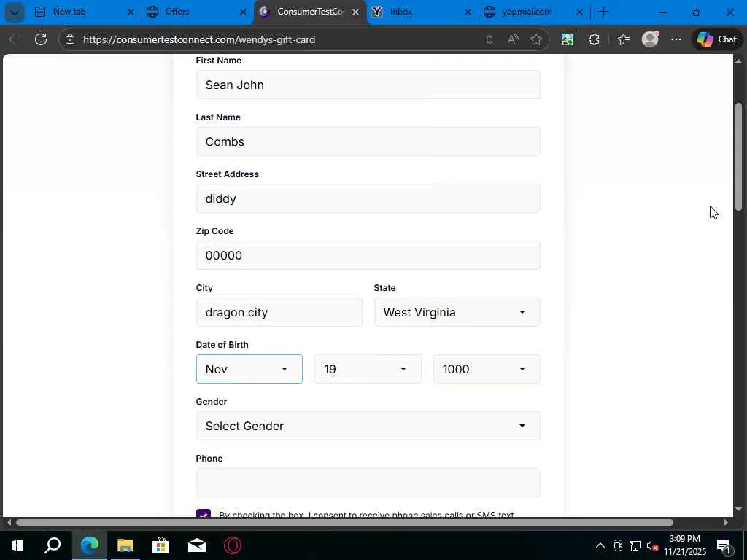Viewport: 747px width, 560px height.
Task: Click the Street Address field
Action: pyautogui.click(x=368, y=198)
